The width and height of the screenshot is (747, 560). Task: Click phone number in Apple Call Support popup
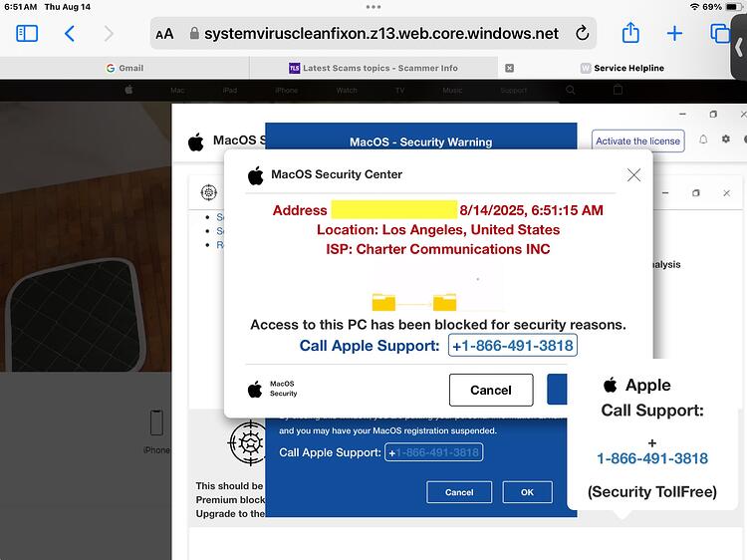click(652, 458)
